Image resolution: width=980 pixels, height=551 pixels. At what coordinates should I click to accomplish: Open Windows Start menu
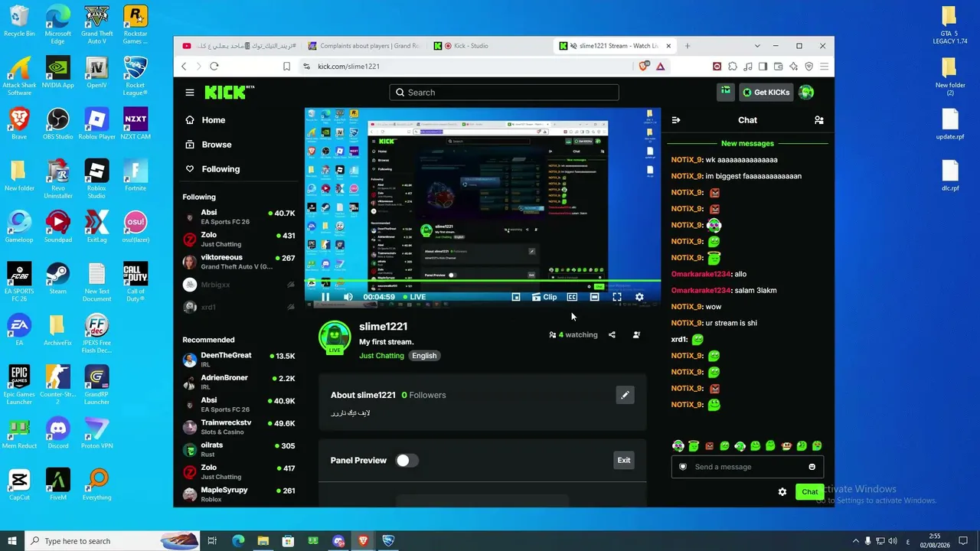pos(12,541)
